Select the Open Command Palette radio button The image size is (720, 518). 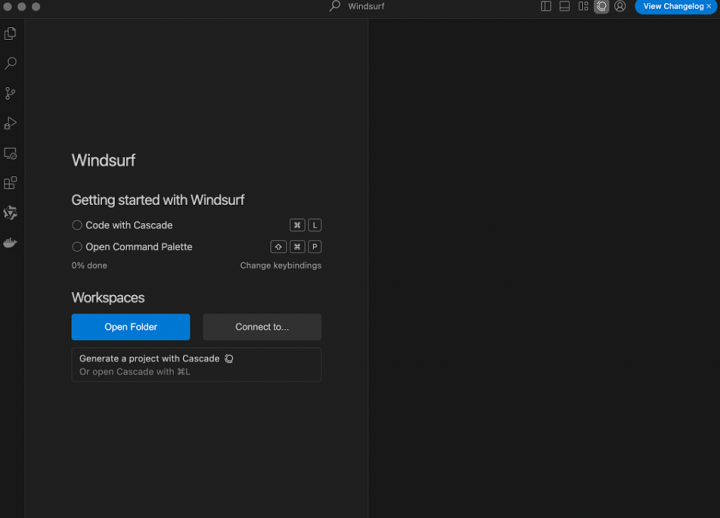point(77,247)
